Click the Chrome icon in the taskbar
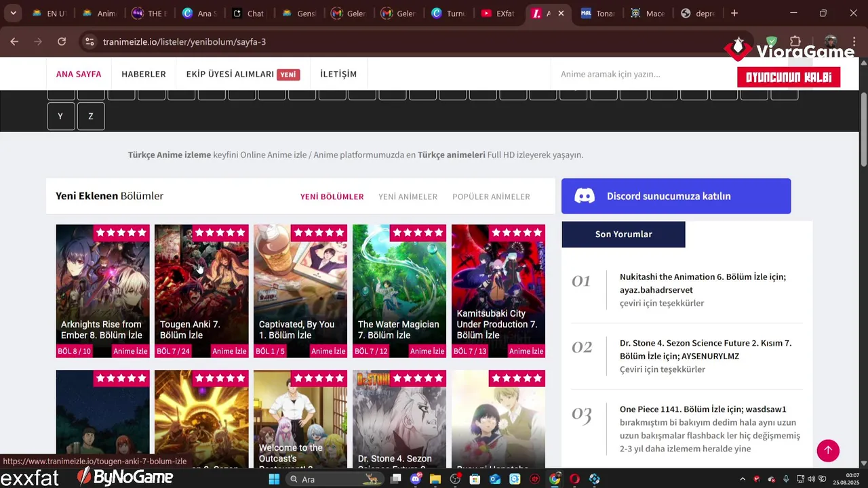The width and height of the screenshot is (868, 488). (555, 479)
